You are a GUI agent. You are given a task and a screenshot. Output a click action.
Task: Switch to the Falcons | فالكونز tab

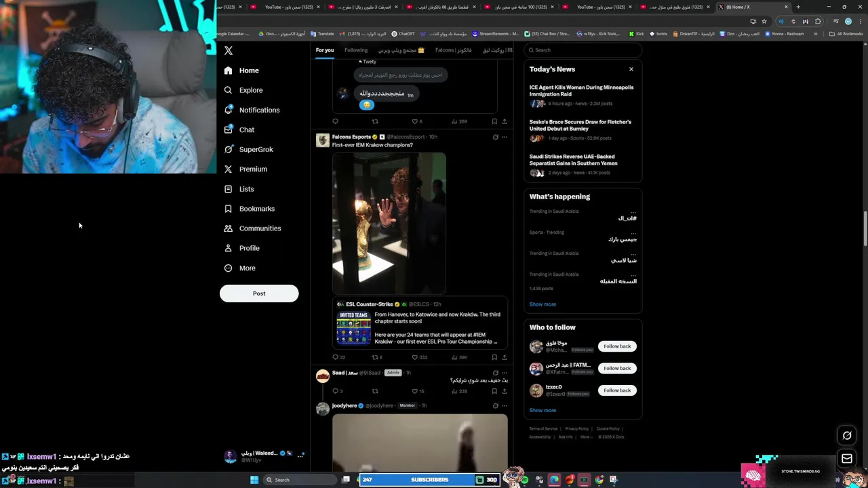pos(453,50)
